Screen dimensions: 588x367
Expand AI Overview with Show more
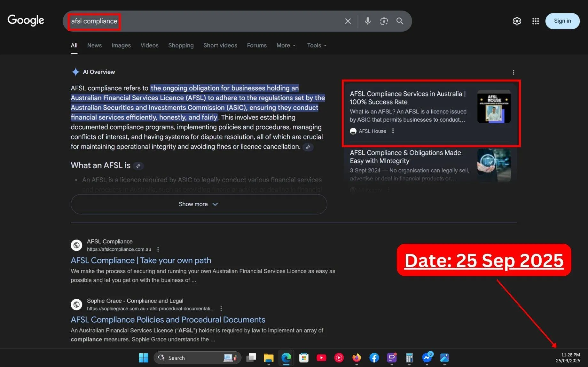[199, 204]
